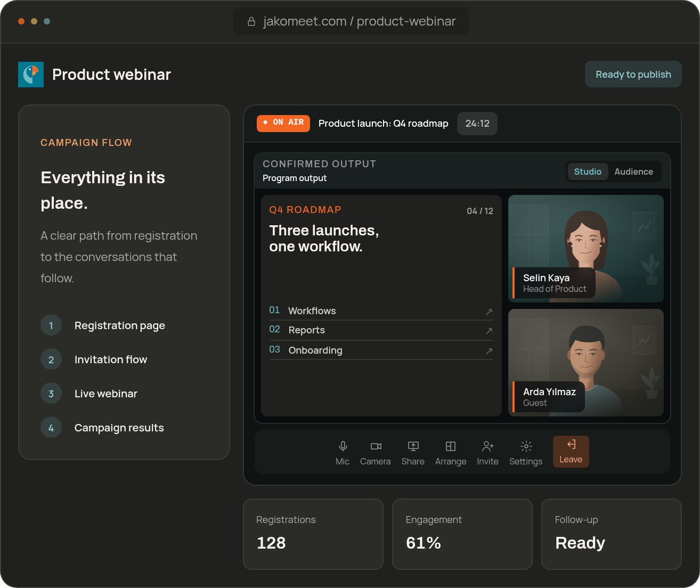The image size is (700, 588).
Task: Open the Arrange layout icon
Action: [x=451, y=446]
